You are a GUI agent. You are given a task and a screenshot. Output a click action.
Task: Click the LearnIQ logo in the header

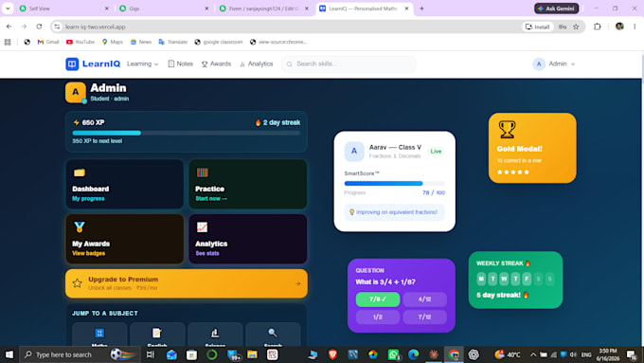pyautogui.click(x=93, y=64)
